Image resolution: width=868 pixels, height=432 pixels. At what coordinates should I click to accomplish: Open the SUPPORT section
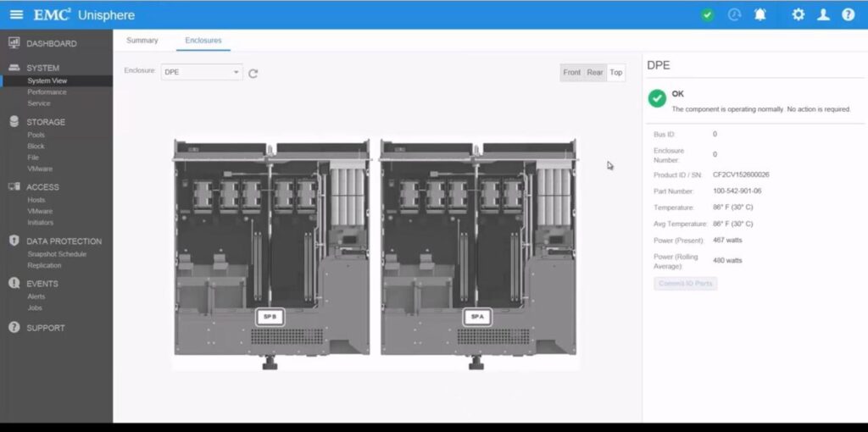point(46,328)
